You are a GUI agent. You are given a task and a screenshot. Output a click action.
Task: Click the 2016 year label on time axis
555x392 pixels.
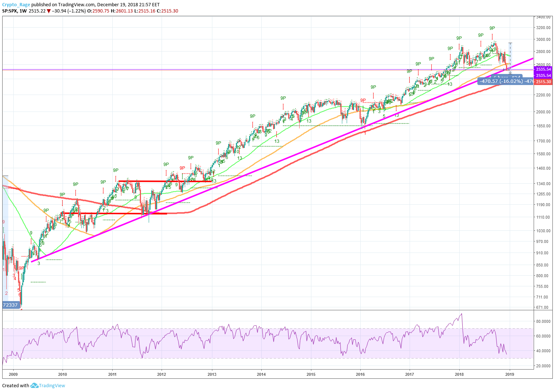(x=360, y=374)
